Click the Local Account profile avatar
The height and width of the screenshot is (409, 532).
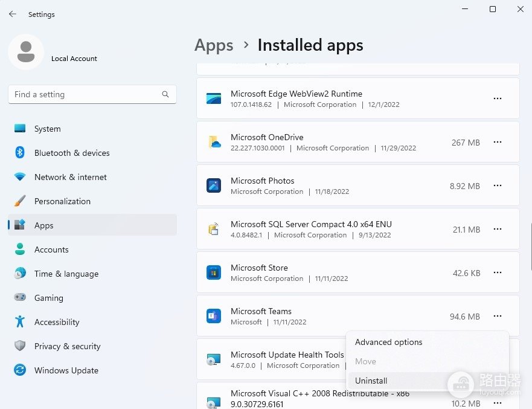point(26,52)
